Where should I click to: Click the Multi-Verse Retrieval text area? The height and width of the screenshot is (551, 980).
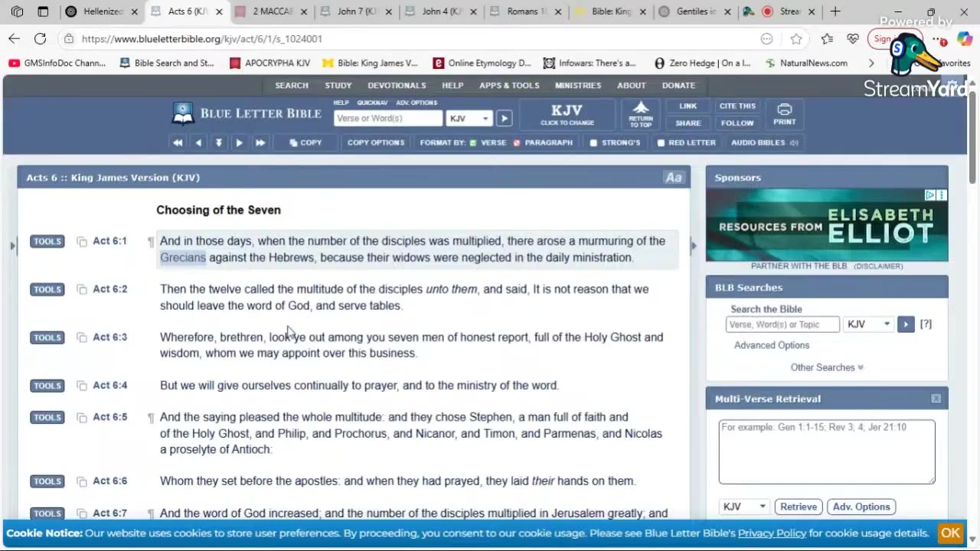pyautogui.click(x=827, y=452)
